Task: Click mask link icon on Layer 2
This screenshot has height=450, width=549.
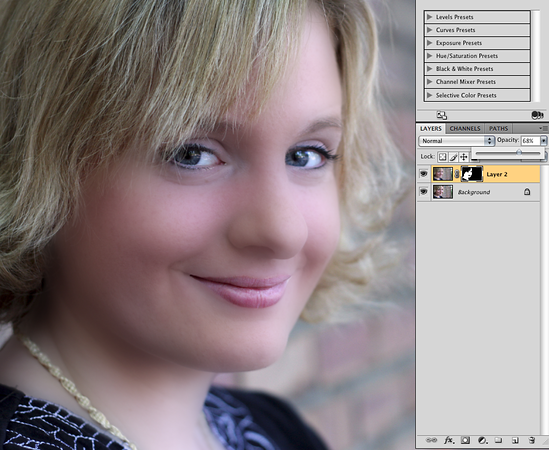Action: (x=457, y=174)
